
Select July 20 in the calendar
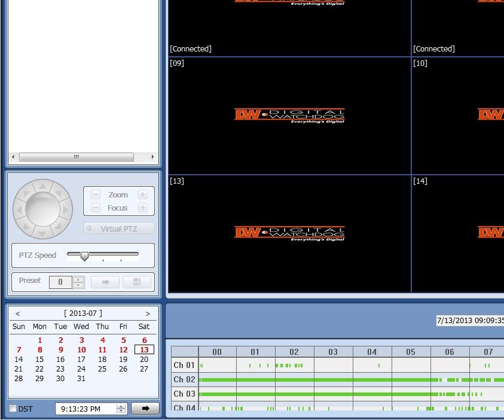tap(144, 360)
